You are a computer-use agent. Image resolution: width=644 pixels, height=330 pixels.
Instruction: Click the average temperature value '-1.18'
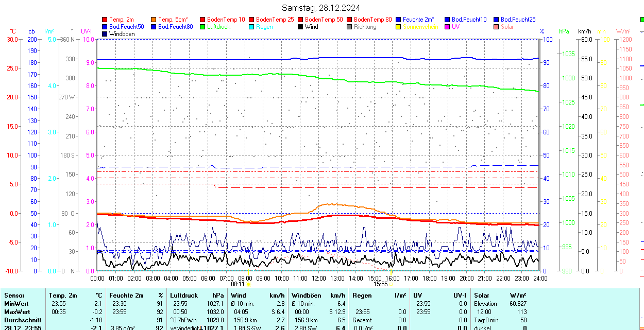(97, 320)
